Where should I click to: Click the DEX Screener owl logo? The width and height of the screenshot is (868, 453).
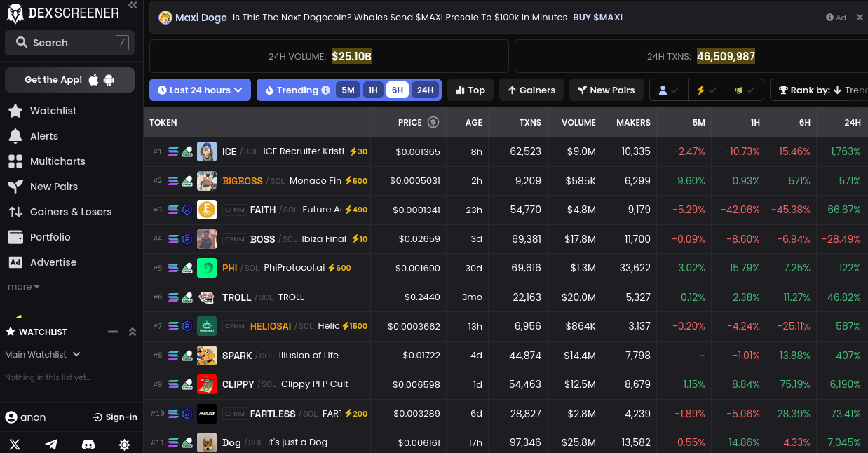[x=15, y=13]
